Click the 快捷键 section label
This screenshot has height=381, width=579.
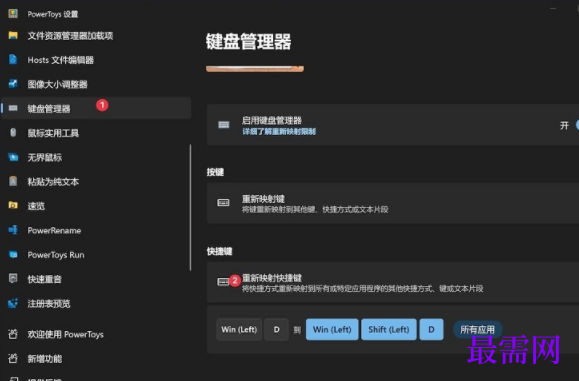(x=219, y=251)
